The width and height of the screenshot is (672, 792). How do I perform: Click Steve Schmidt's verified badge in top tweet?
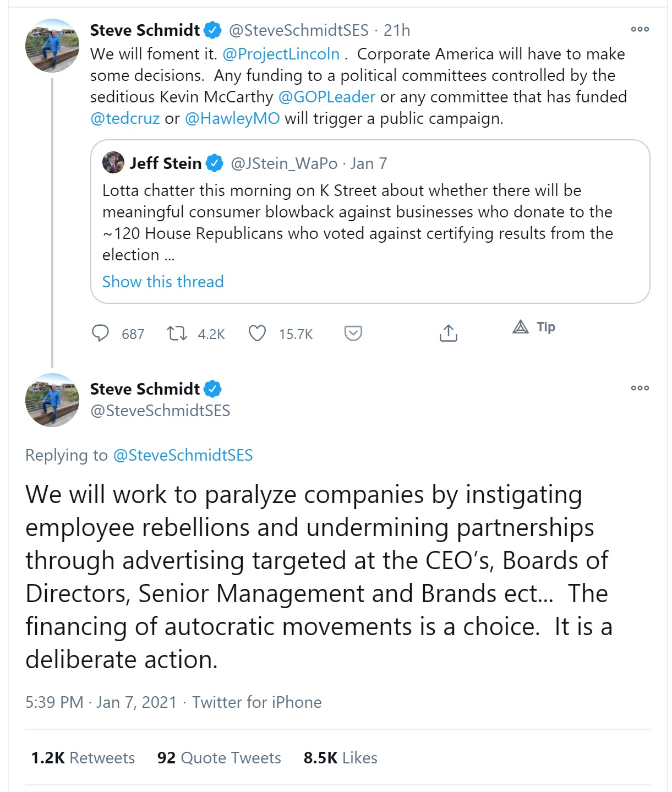click(213, 30)
